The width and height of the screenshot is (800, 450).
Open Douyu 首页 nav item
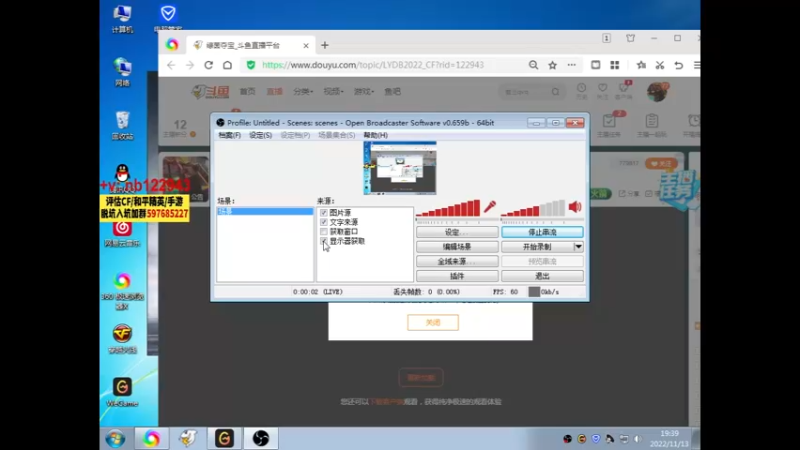(x=247, y=92)
